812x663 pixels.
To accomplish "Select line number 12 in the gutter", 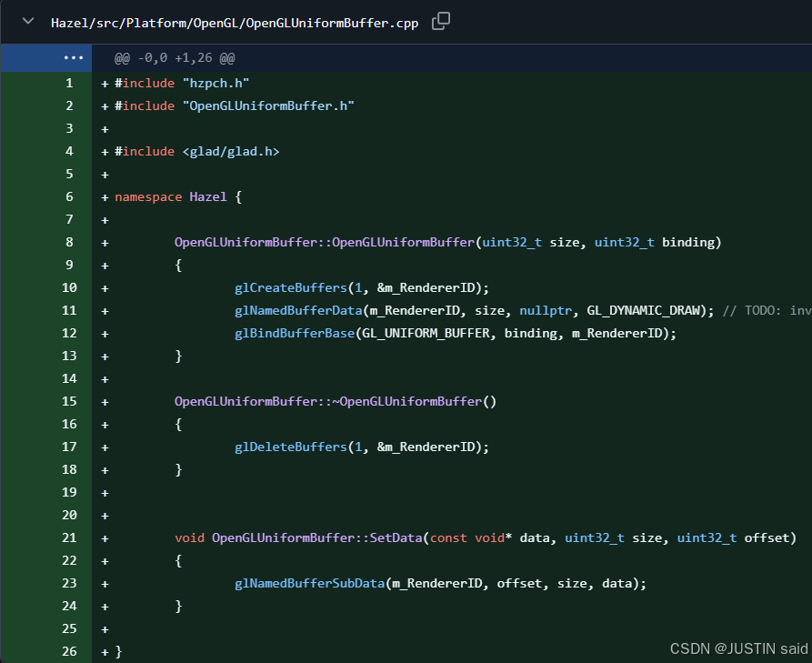I will click(69, 334).
